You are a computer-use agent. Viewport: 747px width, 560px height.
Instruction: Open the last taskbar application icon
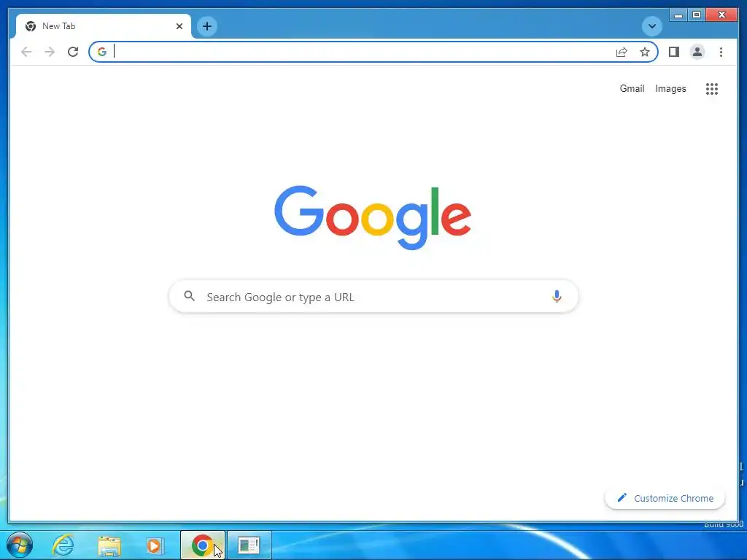point(249,545)
